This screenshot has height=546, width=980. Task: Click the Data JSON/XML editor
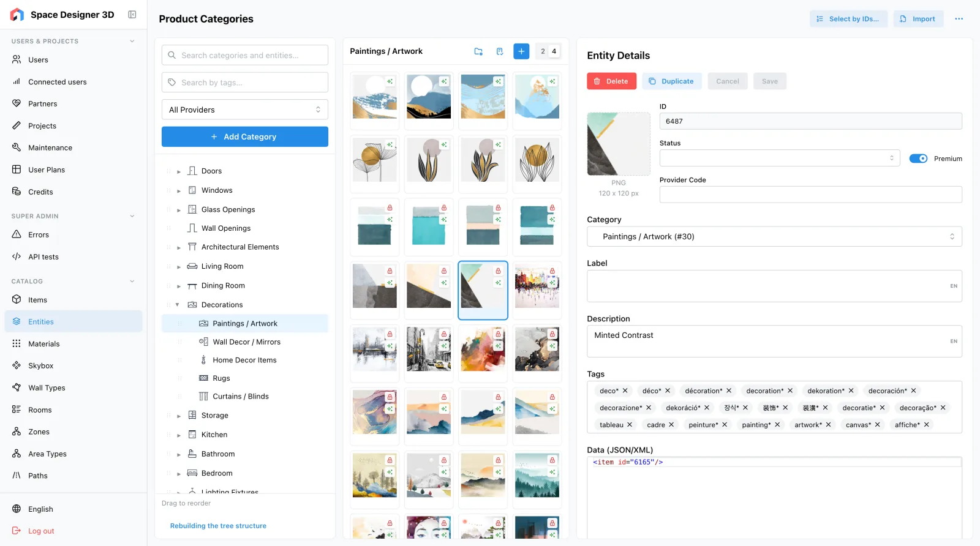coord(774,497)
